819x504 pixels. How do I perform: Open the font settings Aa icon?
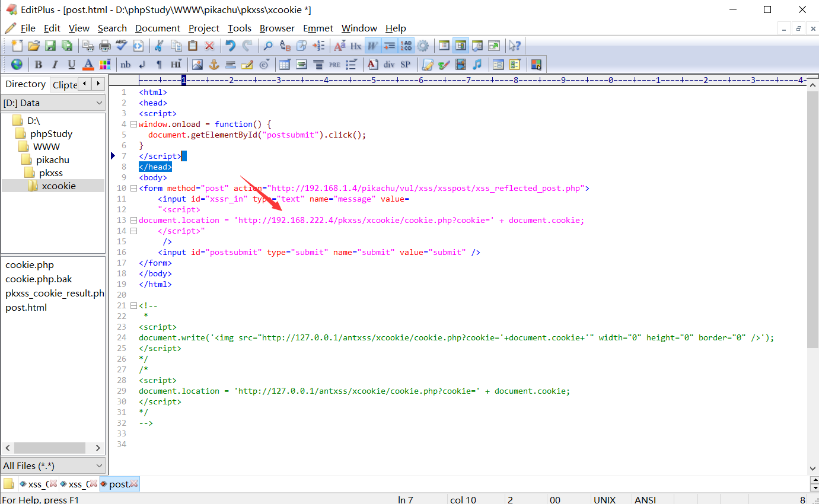click(x=340, y=46)
